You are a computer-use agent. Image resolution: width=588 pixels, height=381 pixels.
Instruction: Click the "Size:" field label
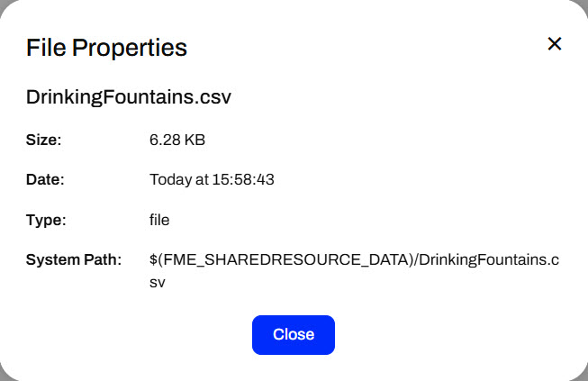click(x=43, y=140)
